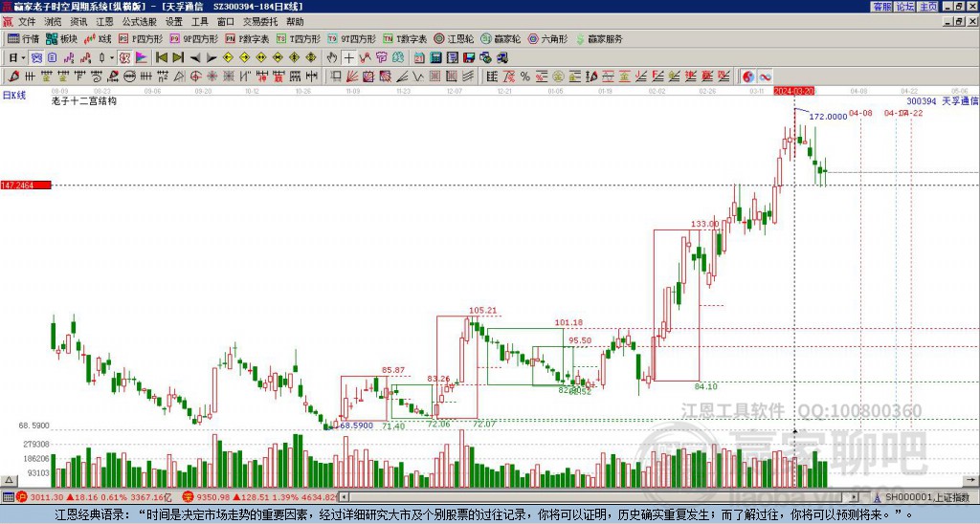The height and width of the screenshot is (524, 980).
Task: Click the 300394 天孚通信 stock label
Action: (x=942, y=100)
